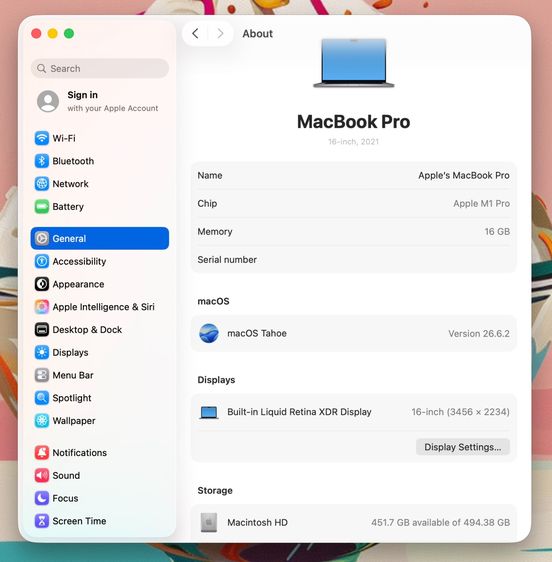The height and width of the screenshot is (562, 552).
Task: Click Built-in Liquid Retina XDR Display text
Action: coord(299,412)
